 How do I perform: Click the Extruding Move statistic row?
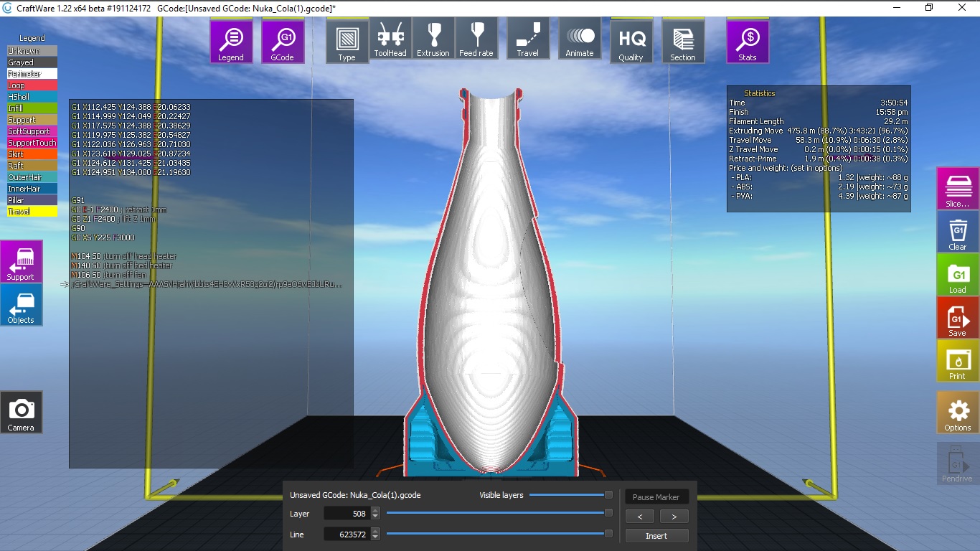[819, 131]
